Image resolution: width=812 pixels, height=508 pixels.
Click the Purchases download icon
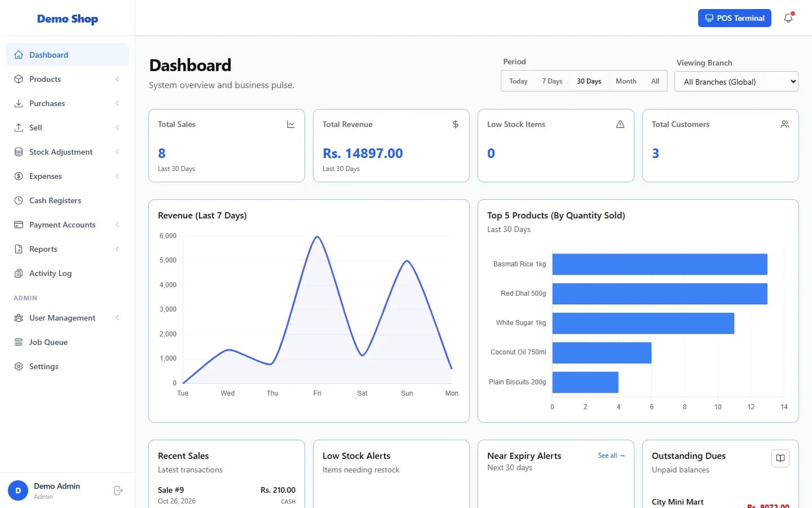click(19, 103)
